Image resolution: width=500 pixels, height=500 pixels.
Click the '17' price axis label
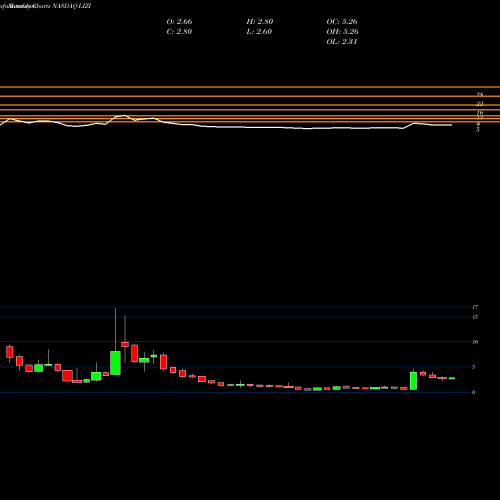point(475,307)
